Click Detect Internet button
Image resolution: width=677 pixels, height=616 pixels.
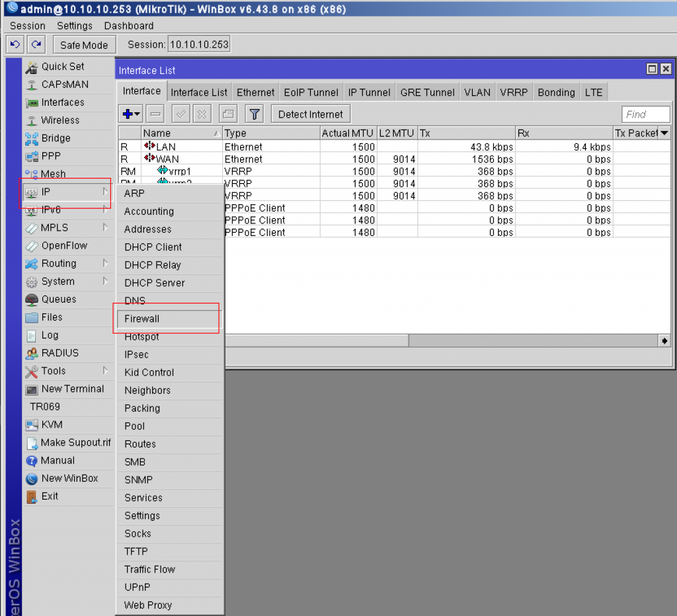[x=311, y=114]
